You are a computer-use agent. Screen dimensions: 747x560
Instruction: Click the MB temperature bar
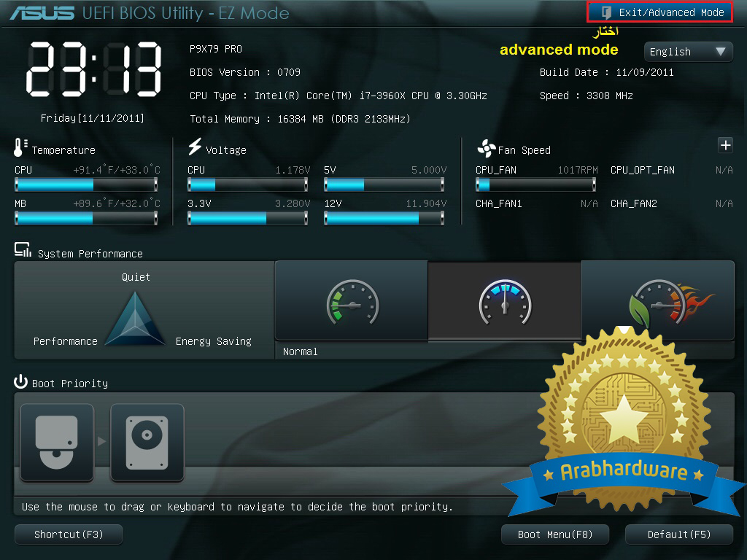tap(86, 218)
